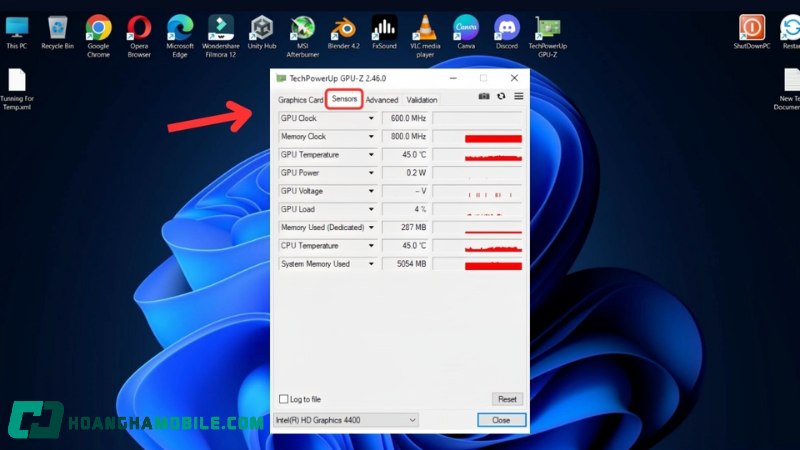Image resolution: width=800 pixels, height=450 pixels.
Task: Click the CPU Temperature history graph
Action: pyautogui.click(x=478, y=246)
